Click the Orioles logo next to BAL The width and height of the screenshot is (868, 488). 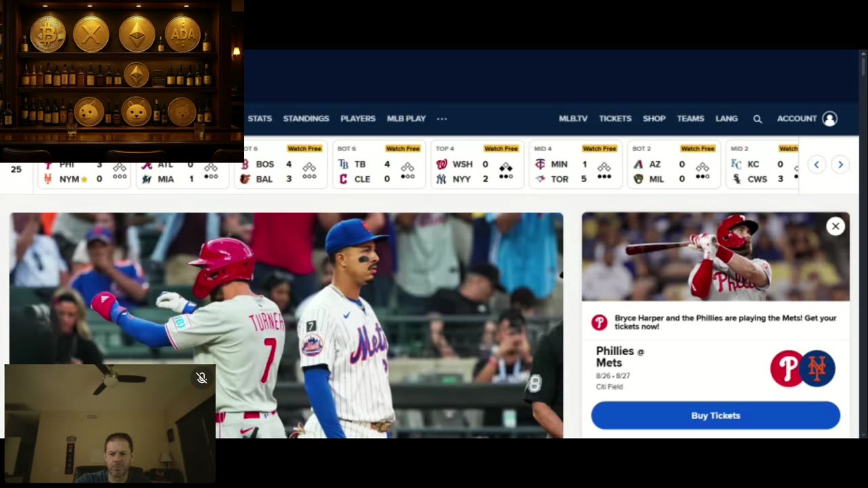(x=245, y=179)
